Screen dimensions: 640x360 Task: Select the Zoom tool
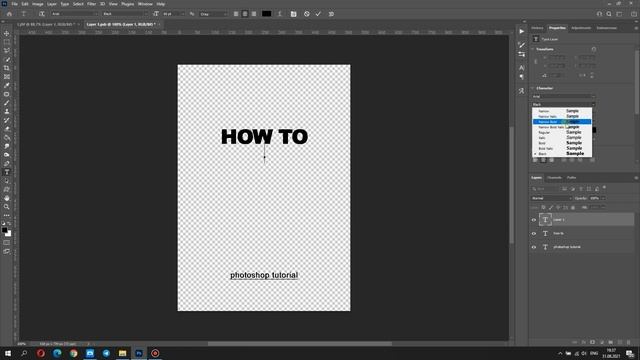point(7,207)
